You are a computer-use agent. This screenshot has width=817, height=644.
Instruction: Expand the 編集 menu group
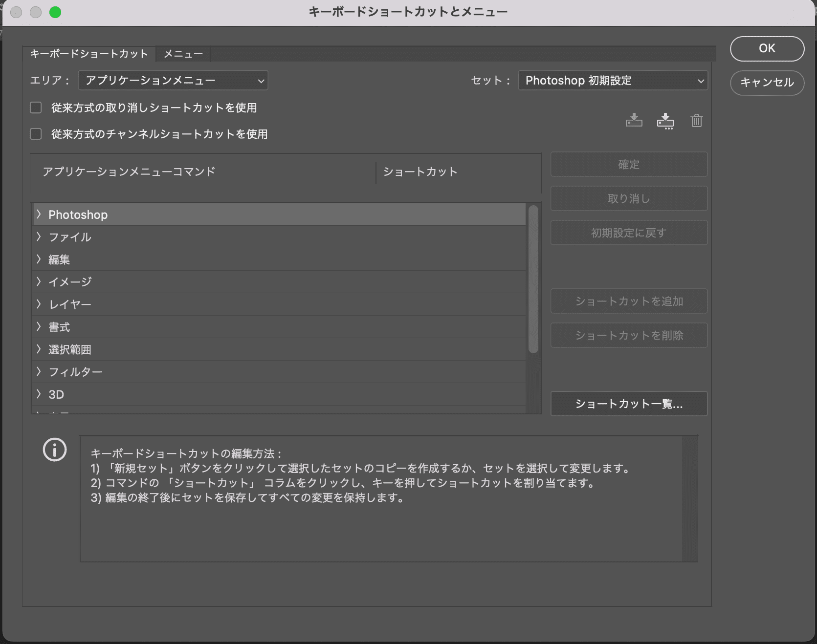(x=39, y=259)
